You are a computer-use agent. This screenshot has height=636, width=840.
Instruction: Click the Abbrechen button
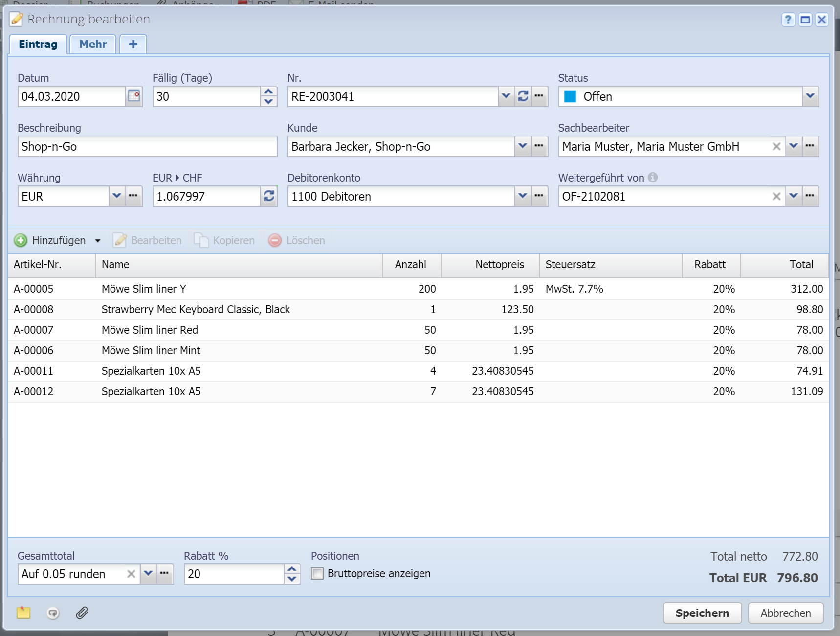click(785, 613)
